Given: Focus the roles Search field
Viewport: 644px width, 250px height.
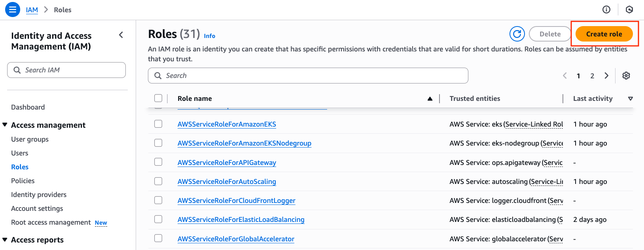Looking at the screenshot, I should click(308, 76).
